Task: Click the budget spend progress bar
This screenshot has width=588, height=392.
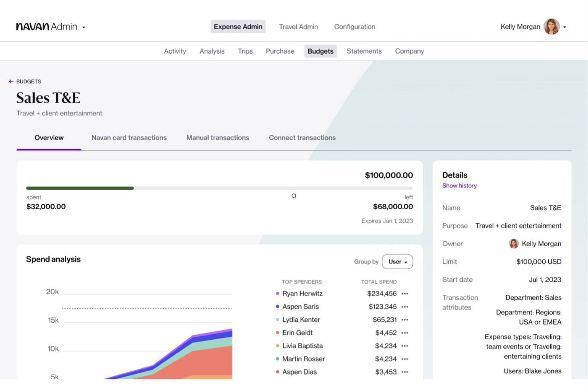Action: tap(219, 188)
